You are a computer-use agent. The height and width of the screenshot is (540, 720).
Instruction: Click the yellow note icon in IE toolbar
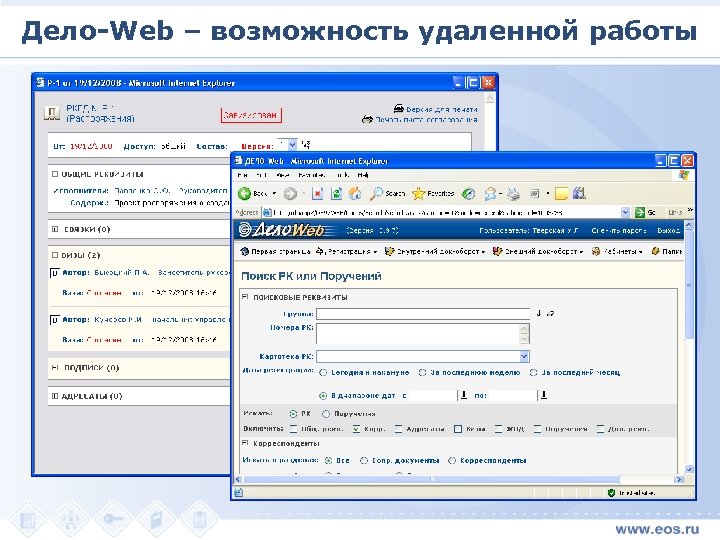tap(561, 194)
